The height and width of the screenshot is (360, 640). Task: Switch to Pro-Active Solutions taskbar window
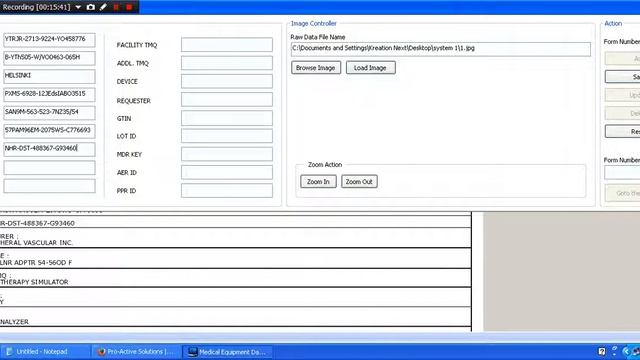(x=136, y=352)
